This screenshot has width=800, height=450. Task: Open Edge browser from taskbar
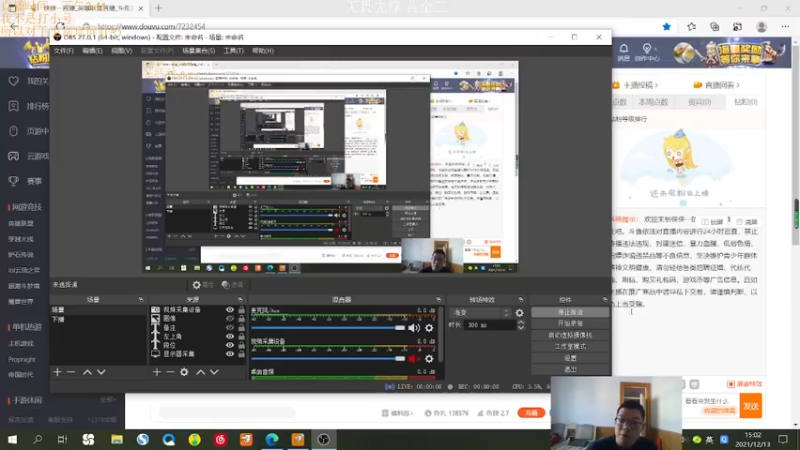[x=272, y=439]
